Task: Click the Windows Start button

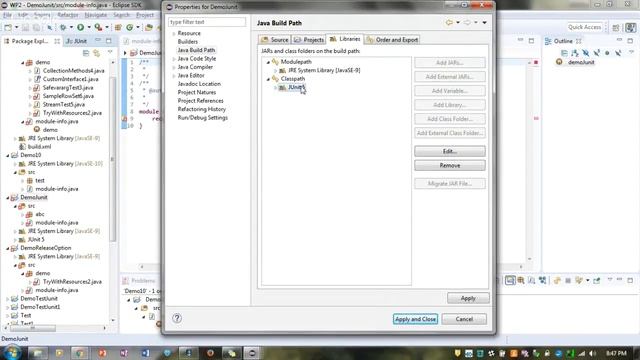Action: click(x=11, y=353)
